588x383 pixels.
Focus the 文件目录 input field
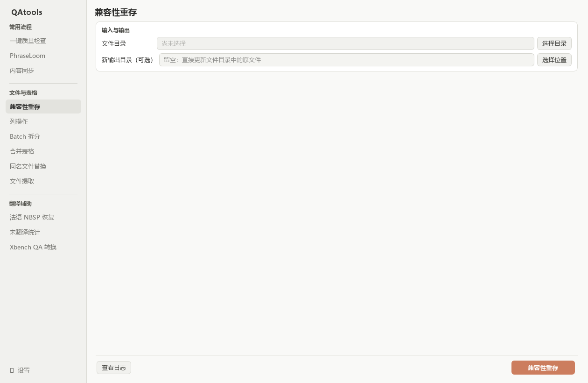345,43
